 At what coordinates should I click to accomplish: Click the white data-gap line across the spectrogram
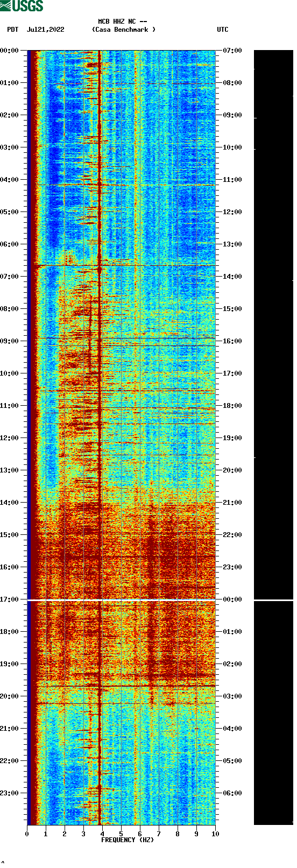(121, 600)
